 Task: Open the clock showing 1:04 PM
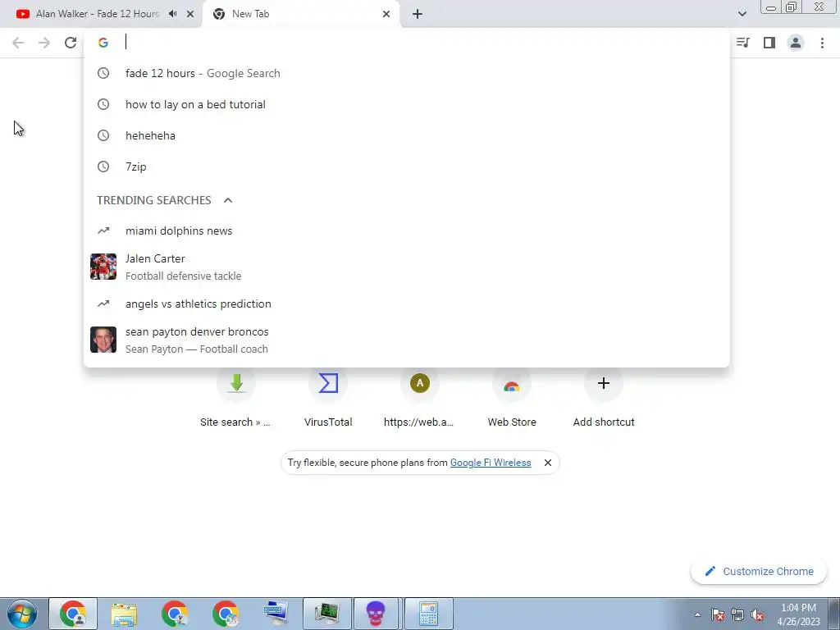pos(798,614)
